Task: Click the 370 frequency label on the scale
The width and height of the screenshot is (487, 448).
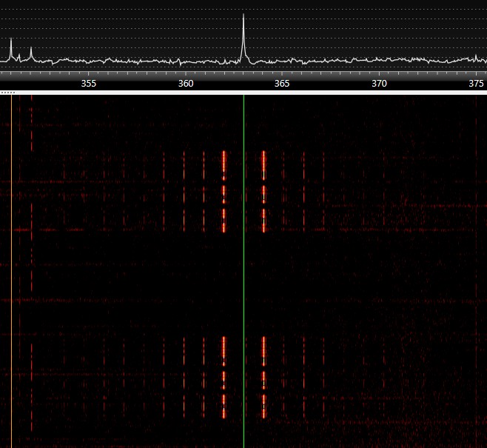Action: pyautogui.click(x=379, y=84)
